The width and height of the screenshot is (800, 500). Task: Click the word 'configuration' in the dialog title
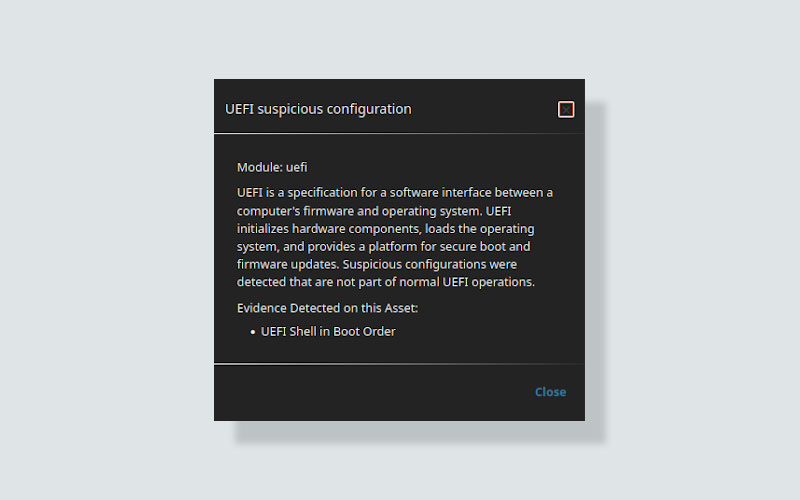(x=370, y=109)
